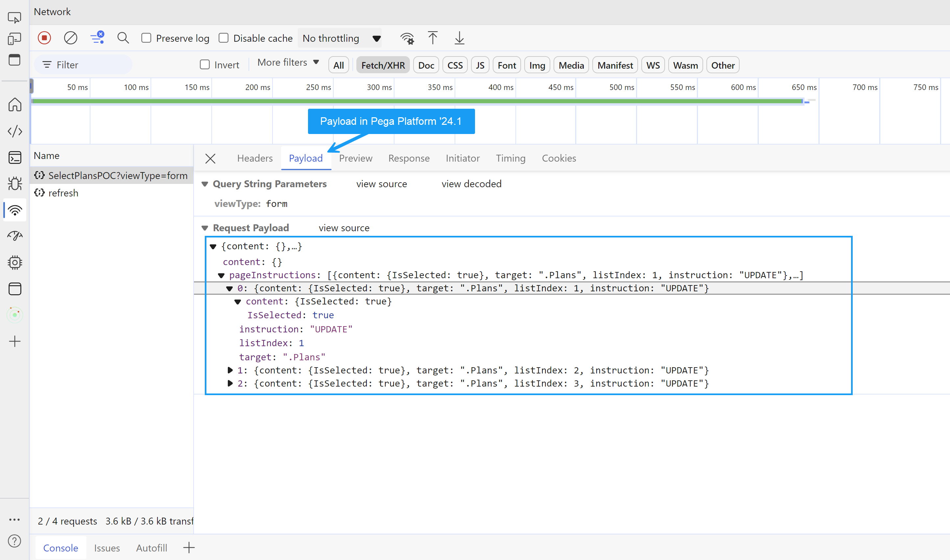This screenshot has height=560, width=950.
Task: Switch to the Headers tab
Action: (255, 158)
